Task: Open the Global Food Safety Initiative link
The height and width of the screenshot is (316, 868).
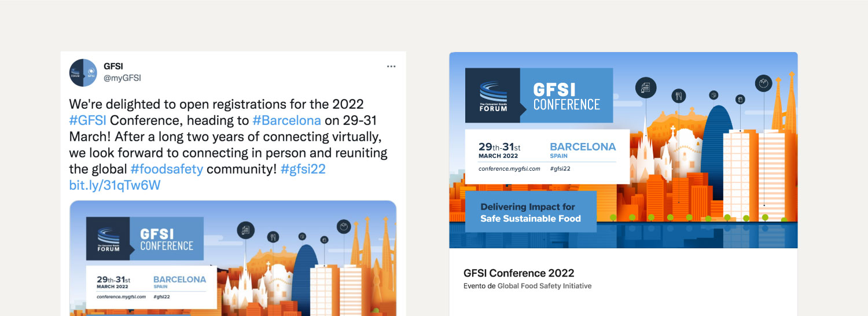Action: pos(545,286)
